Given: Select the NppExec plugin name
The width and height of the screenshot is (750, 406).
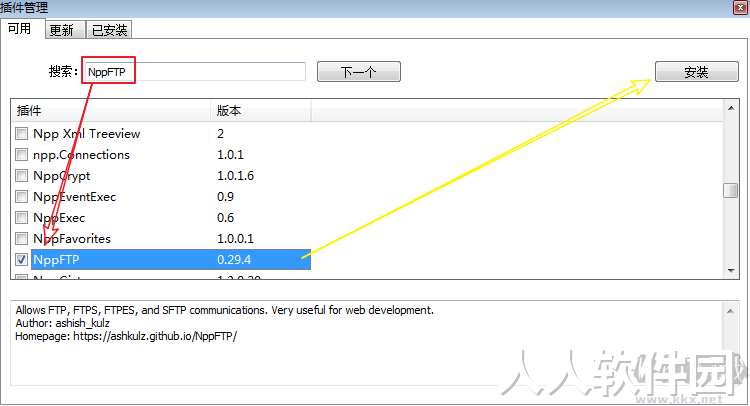Looking at the screenshot, I should pos(59,218).
